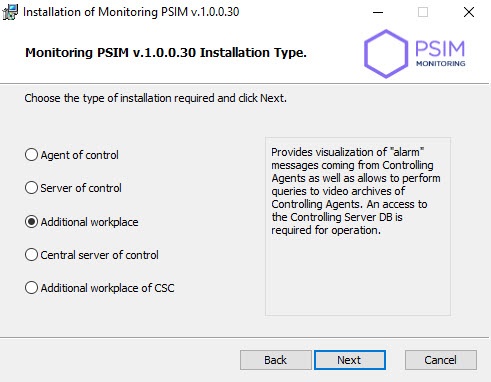The width and height of the screenshot is (491, 382).
Task: Go back with the Back button
Action: [276, 360]
